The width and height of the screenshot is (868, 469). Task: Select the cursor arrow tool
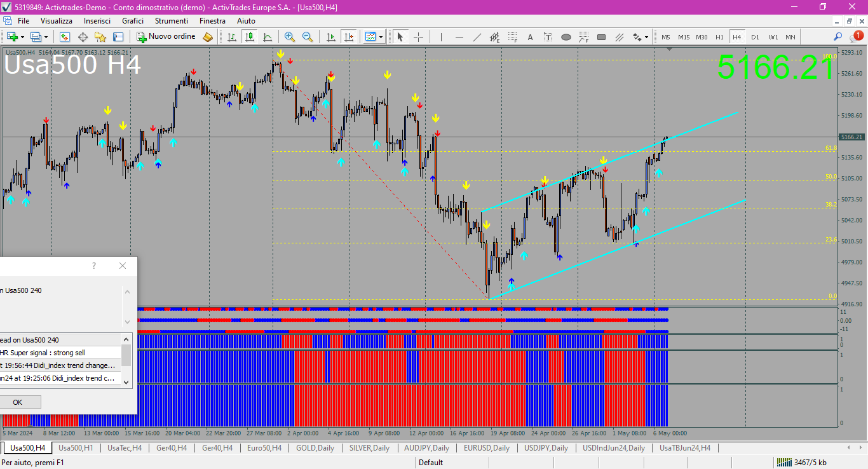[x=400, y=37]
